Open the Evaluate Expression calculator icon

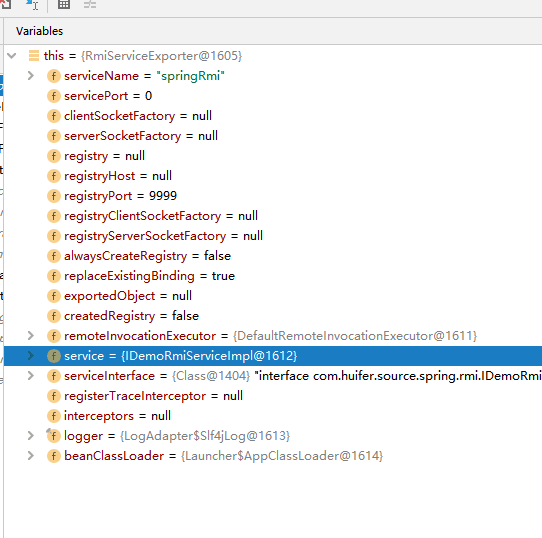coord(64,4)
